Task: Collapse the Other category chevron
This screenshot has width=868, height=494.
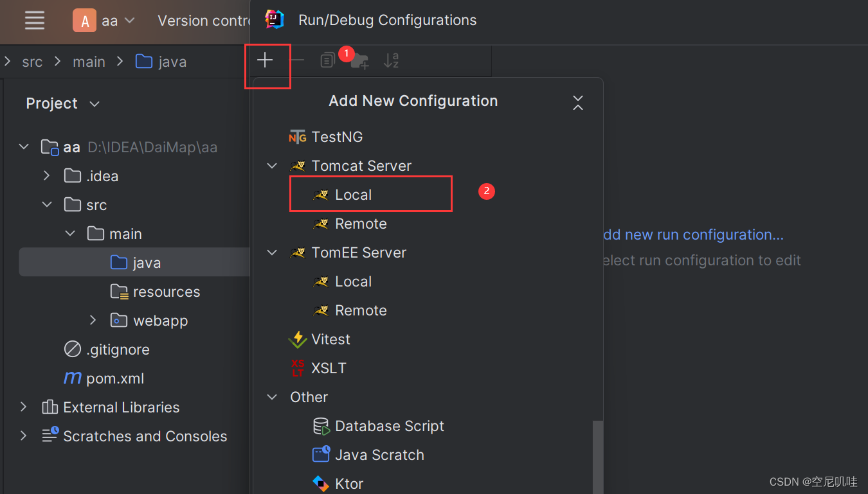Action: coord(271,397)
